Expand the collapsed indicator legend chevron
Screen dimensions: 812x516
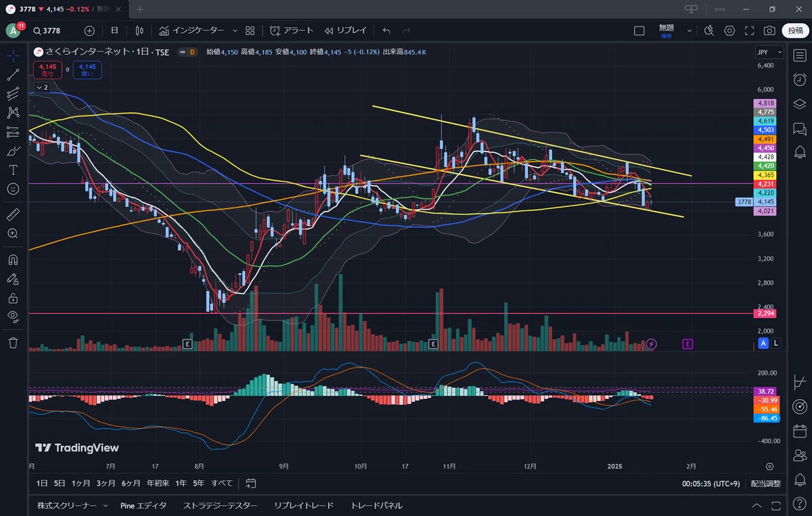tap(42, 87)
